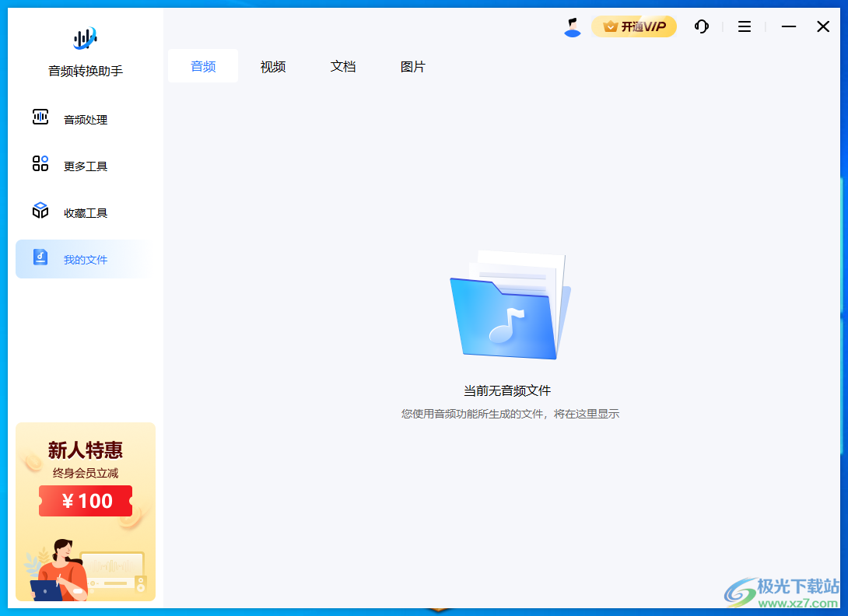The width and height of the screenshot is (848, 616).
Task: Click the empty music folder illustration
Action: click(510, 305)
